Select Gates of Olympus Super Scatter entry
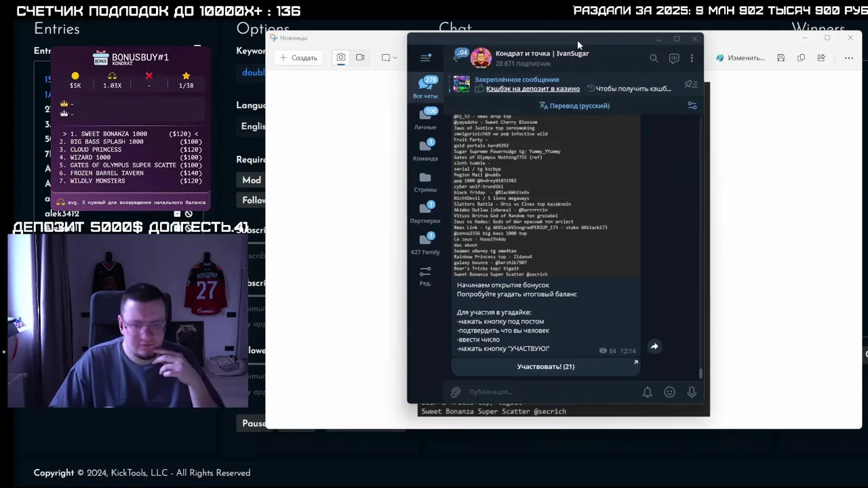Screen dimensions: 868x488 132,165
